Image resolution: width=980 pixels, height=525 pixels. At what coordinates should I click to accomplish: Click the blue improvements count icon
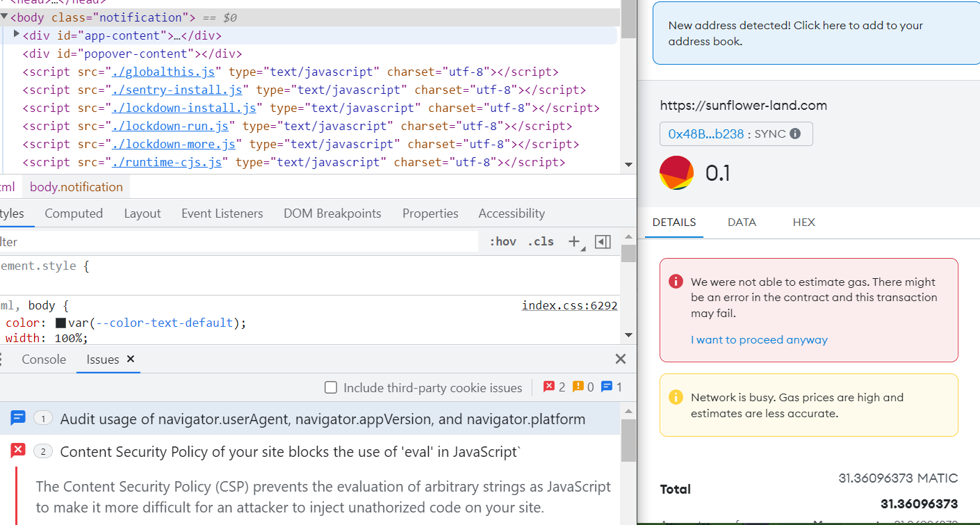coord(606,387)
